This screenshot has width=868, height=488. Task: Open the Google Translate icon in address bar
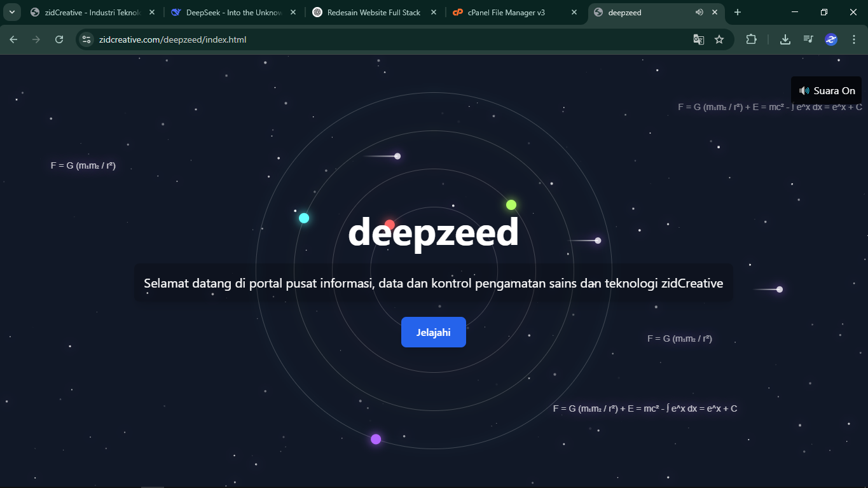pyautogui.click(x=698, y=39)
